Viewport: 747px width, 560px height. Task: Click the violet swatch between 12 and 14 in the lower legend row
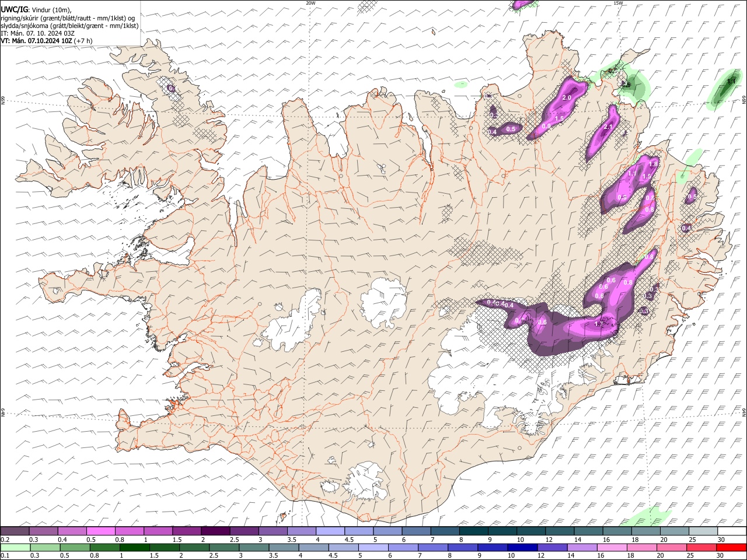coord(551,548)
